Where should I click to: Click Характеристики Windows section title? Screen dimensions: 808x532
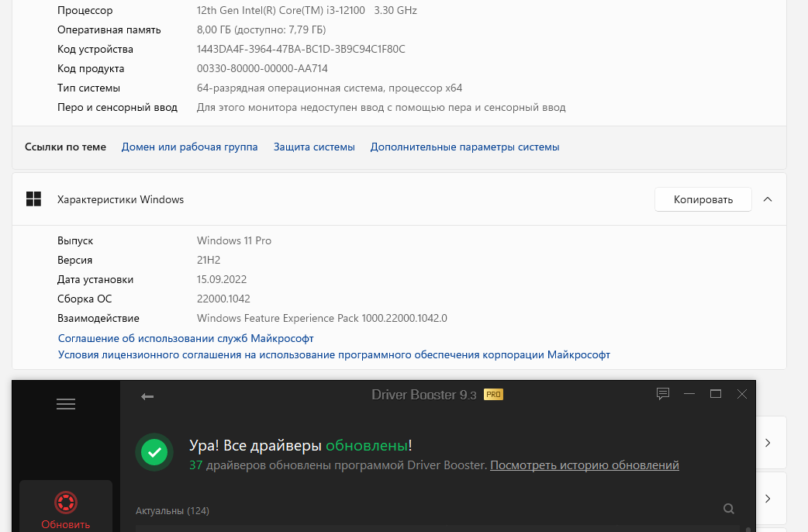(121, 199)
